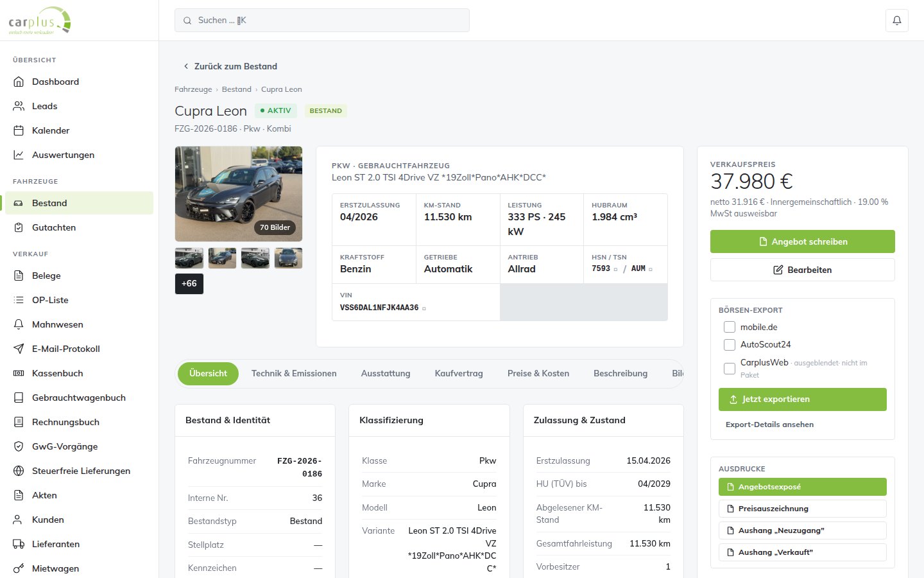Show the +66 more images
This screenshot has width=924, height=578.
[x=189, y=284]
